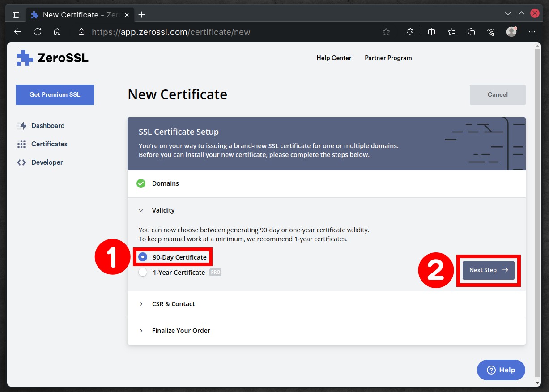This screenshot has height=392, width=549.
Task: Minimize the window with the down-chevron button
Action: tap(508, 13)
